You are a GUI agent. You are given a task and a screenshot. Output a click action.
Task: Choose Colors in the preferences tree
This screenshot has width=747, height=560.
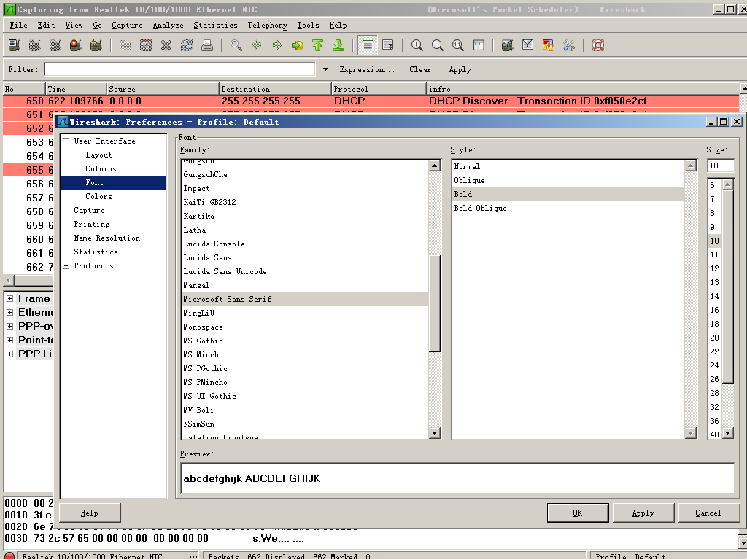(98, 197)
